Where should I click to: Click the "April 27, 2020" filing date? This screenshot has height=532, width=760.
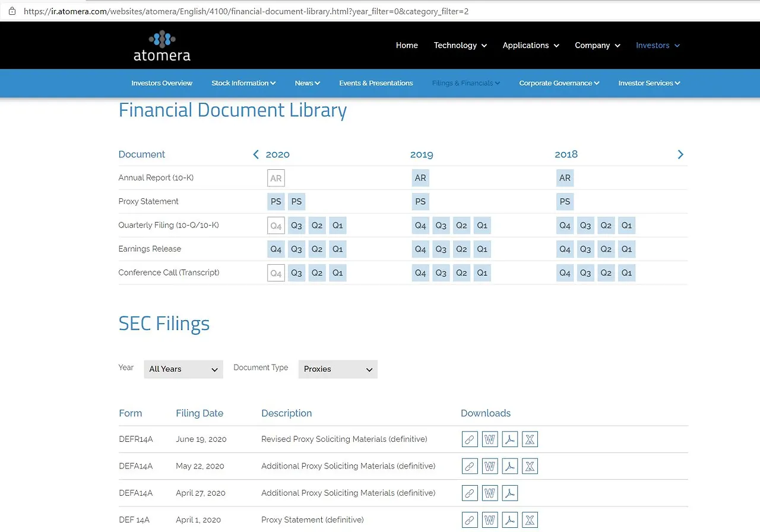[x=201, y=493]
